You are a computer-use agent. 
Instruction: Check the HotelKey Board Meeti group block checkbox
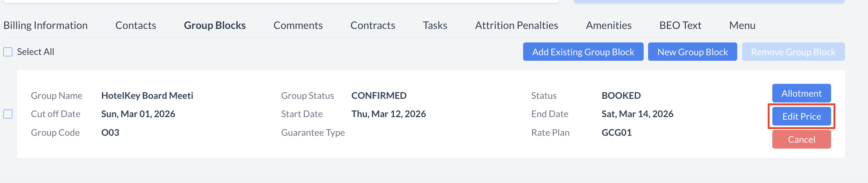(x=8, y=114)
